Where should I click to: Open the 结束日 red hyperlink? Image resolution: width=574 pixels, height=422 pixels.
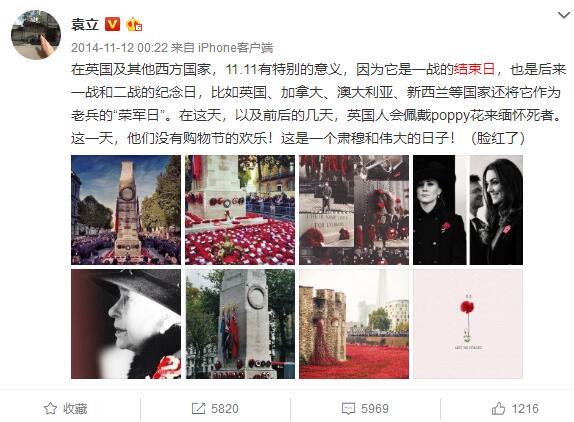[475, 69]
